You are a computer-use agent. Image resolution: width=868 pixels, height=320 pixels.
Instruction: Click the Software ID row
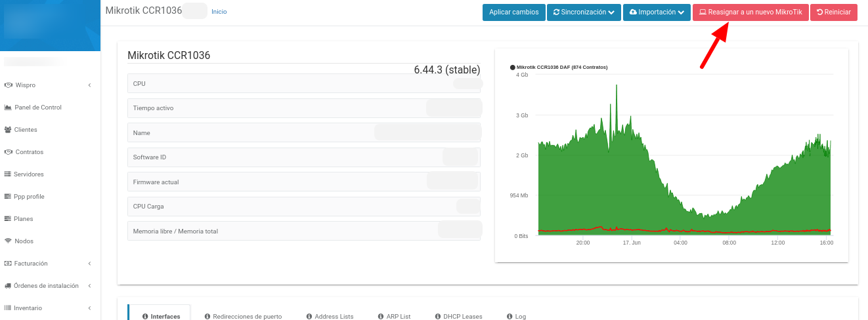click(x=304, y=157)
